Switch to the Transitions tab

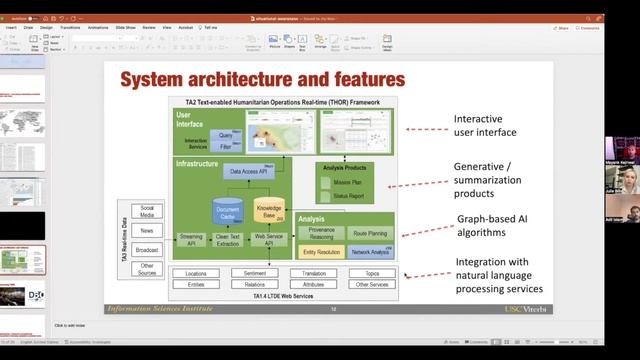click(70, 28)
